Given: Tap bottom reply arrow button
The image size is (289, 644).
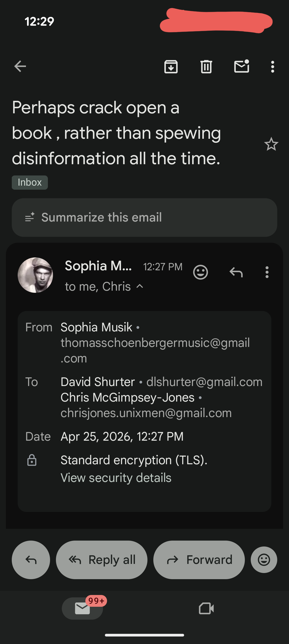Looking at the screenshot, I should point(31,560).
